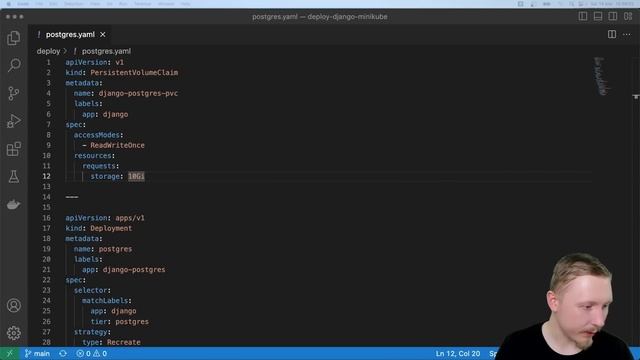This screenshot has width=640, height=360.
Task: Open editor More Actions ellipsis
Action: click(x=627, y=35)
